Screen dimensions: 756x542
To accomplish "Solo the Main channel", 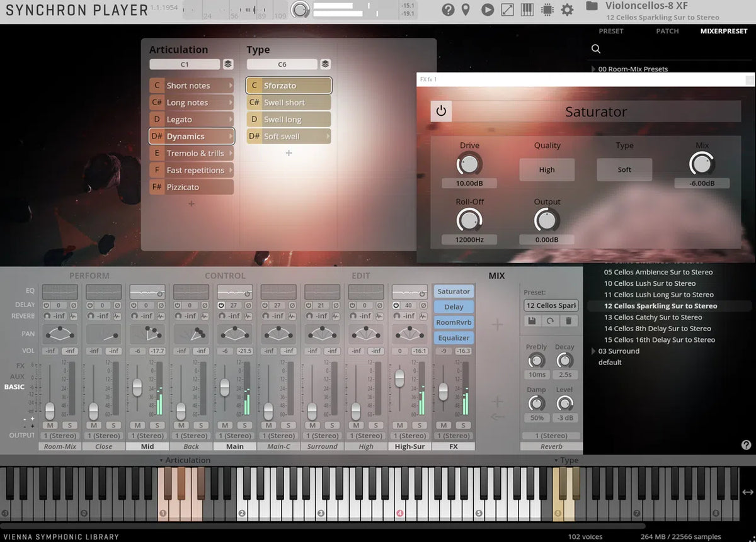I will [244, 426].
